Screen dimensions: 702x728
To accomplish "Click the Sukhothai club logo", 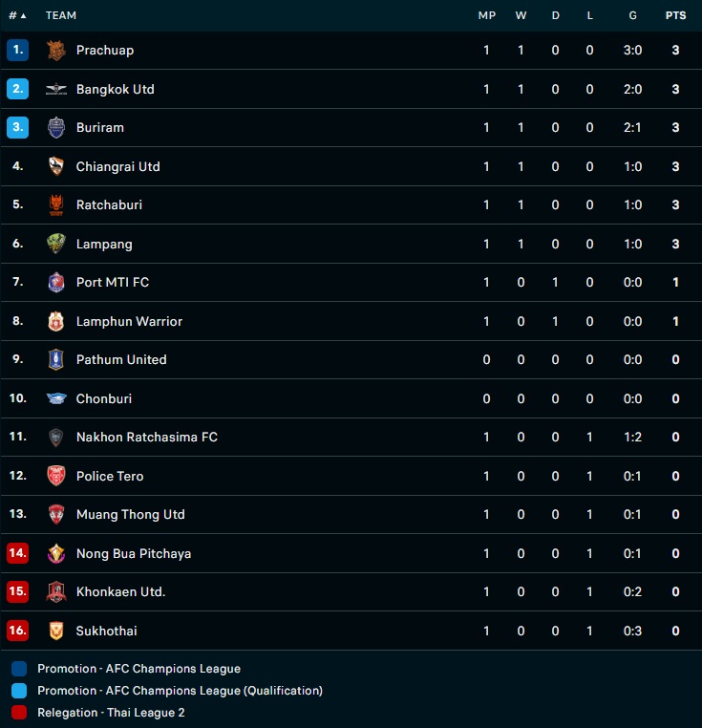I will click(x=56, y=631).
